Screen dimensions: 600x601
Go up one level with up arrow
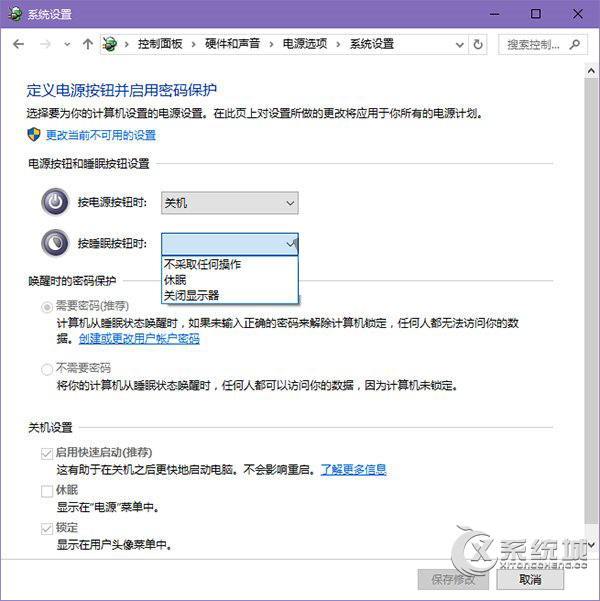click(88, 44)
